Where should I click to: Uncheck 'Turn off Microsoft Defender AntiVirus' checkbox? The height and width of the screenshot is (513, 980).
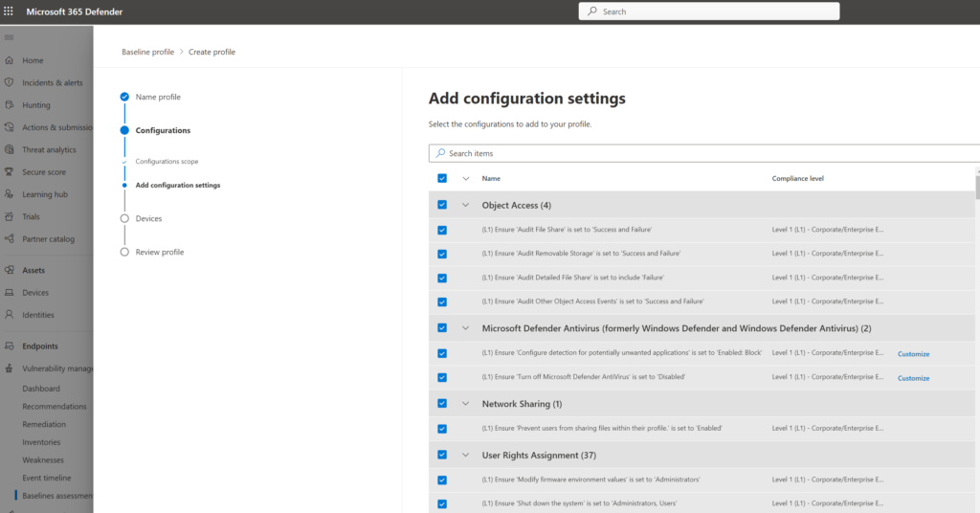[x=442, y=377]
